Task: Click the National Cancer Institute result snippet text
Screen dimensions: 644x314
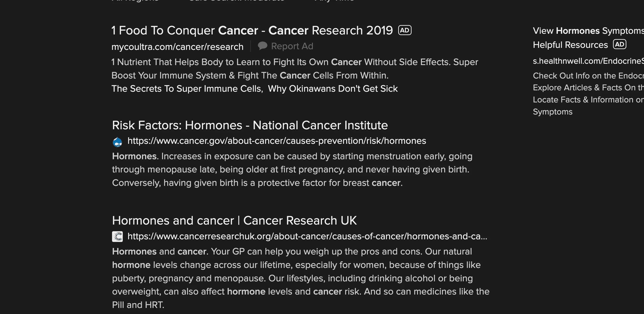Action: click(x=292, y=170)
